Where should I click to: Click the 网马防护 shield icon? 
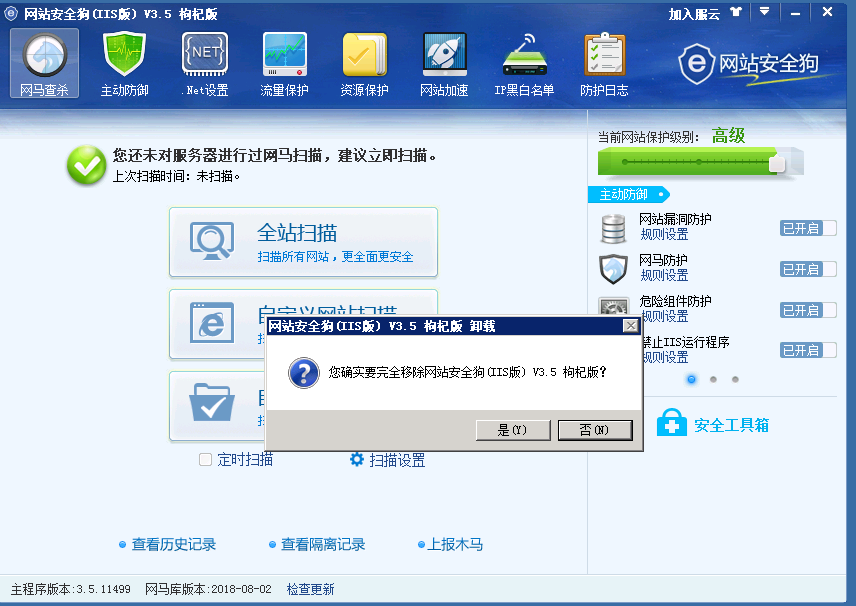(613, 269)
